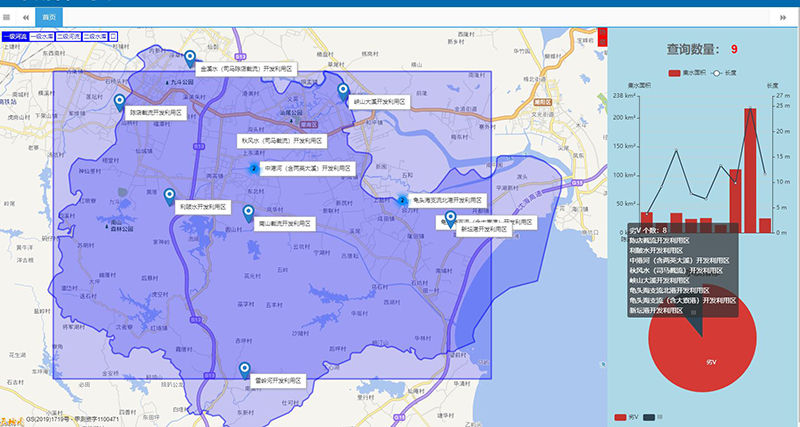Viewport: 800px width, 427px height.
Task: Click the 利陂水 map pin marker
Action: [168, 196]
